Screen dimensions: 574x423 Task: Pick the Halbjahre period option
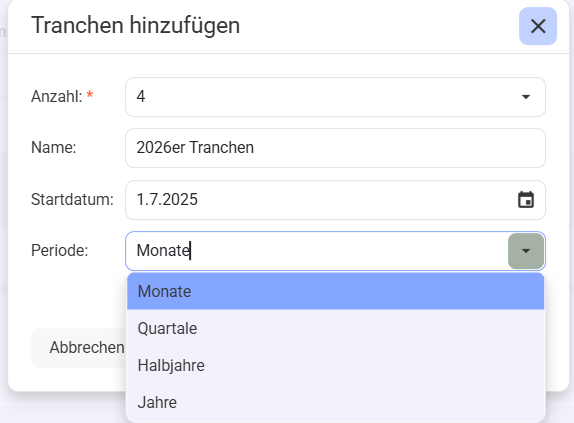coord(335,365)
